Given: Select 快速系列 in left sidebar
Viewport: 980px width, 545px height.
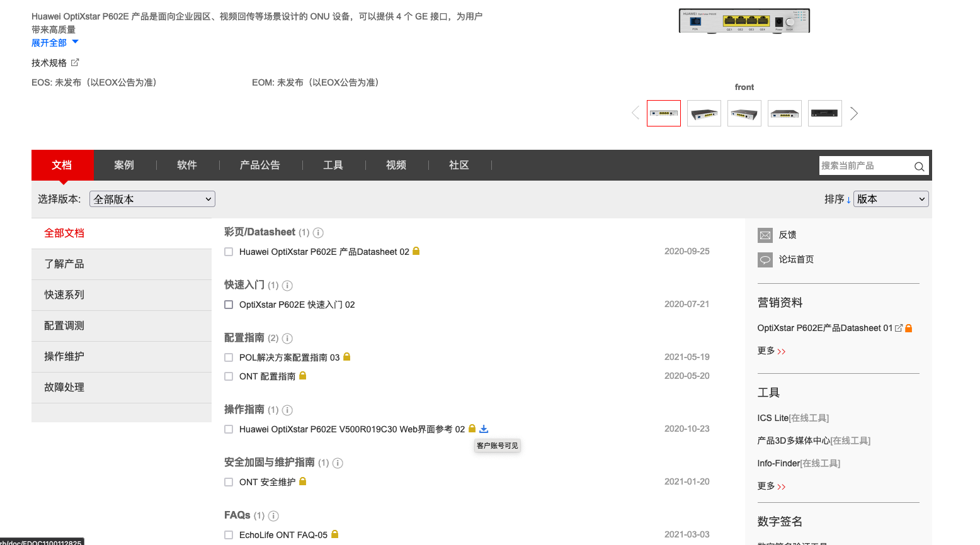Looking at the screenshot, I should pos(122,295).
